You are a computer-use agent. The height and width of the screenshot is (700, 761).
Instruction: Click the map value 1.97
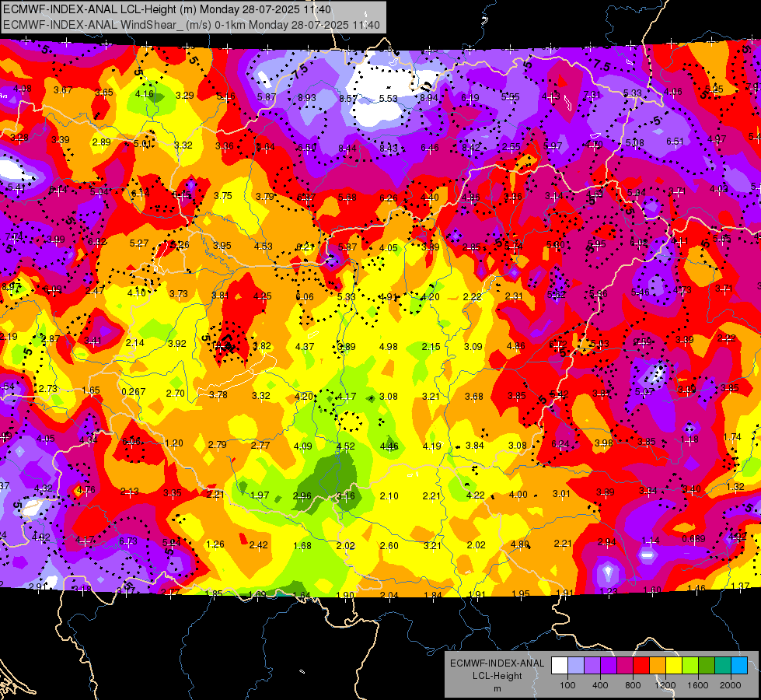[x=260, y=495]
